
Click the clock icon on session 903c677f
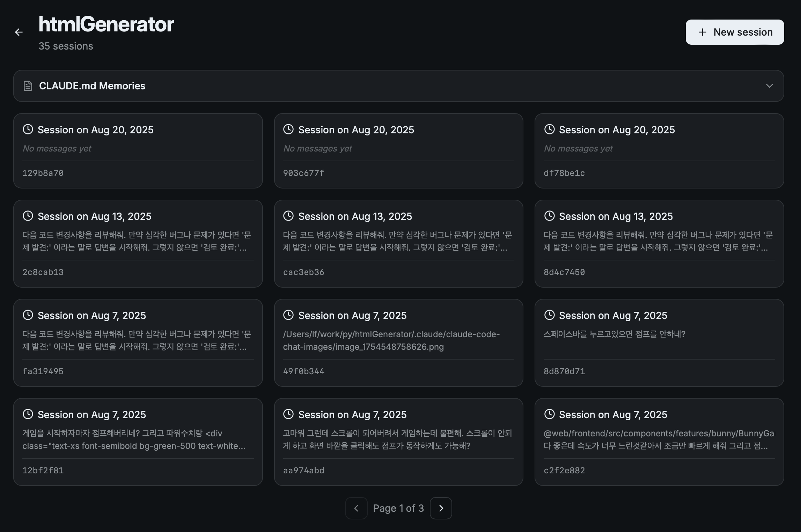(x=288, y=130)
